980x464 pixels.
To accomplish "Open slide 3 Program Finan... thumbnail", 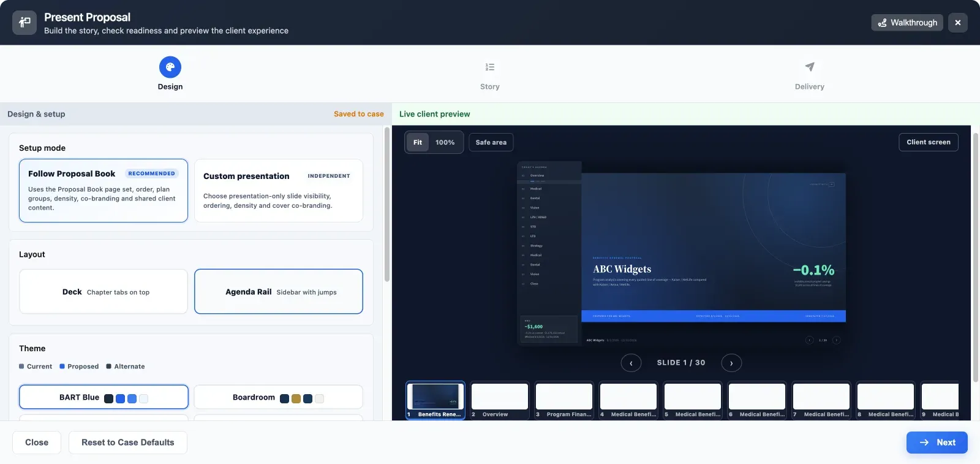I will click(x=564, y=401).
